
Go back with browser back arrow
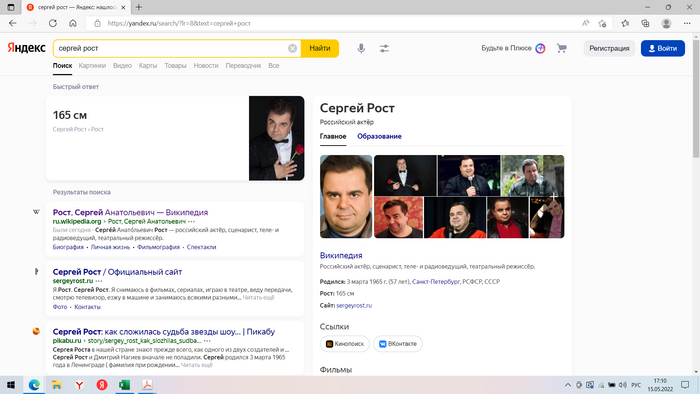[12, 23]
